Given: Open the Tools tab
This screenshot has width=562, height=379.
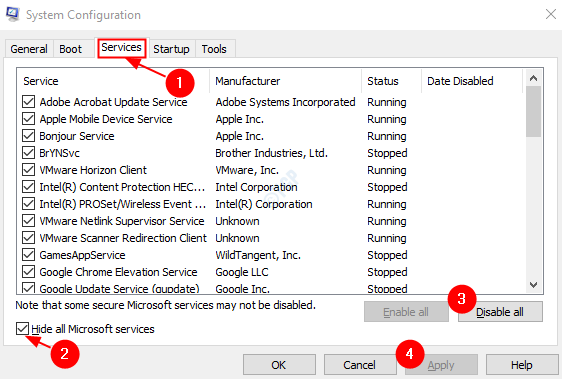Looking at the screenshot, I should click(x=214, y=49).
